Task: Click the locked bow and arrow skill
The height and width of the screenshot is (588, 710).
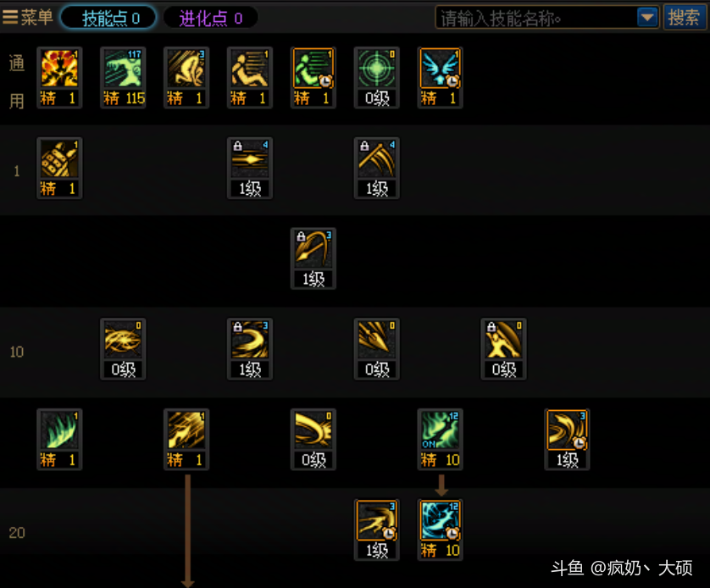Action: coord(313,258)
